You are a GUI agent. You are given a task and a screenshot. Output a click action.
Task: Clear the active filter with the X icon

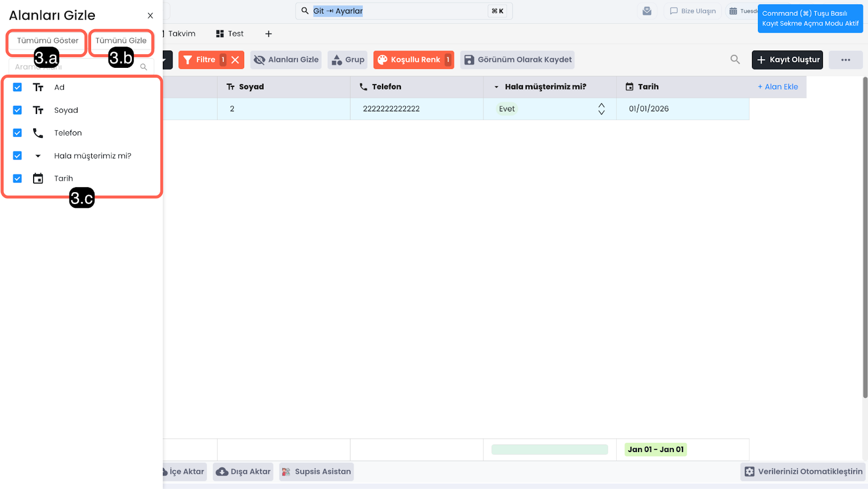click(235, 60)
